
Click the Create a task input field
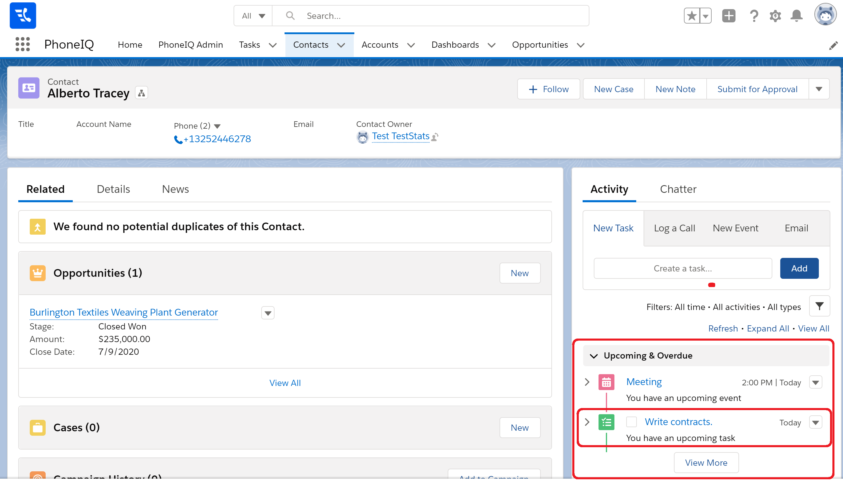pos(682,268)
